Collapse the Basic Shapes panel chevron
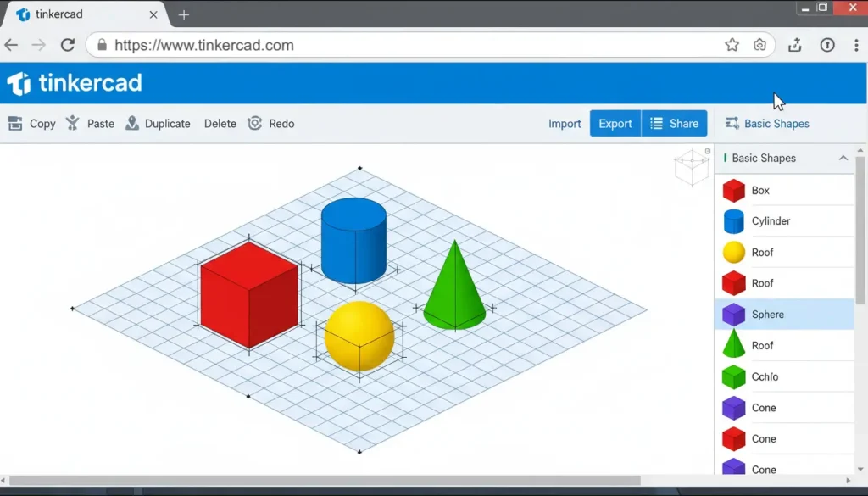868x496 pixels. coord(843,158)
